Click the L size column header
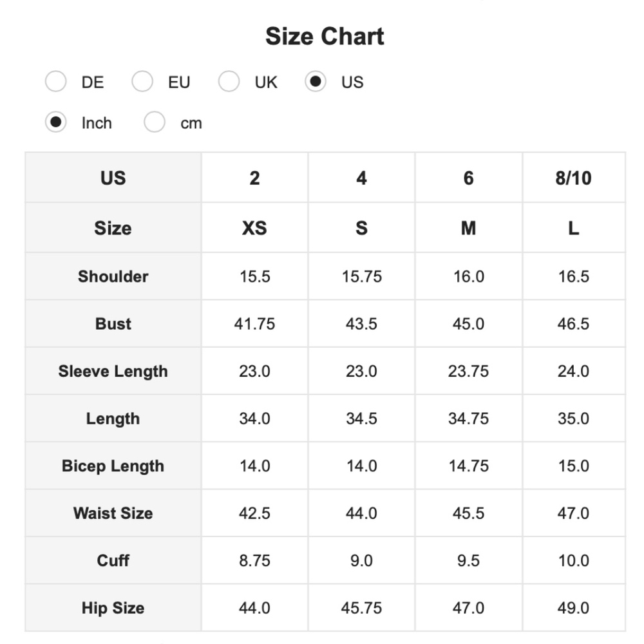The width and height of the screenshot is (644, 644). [x=573, y=228]
